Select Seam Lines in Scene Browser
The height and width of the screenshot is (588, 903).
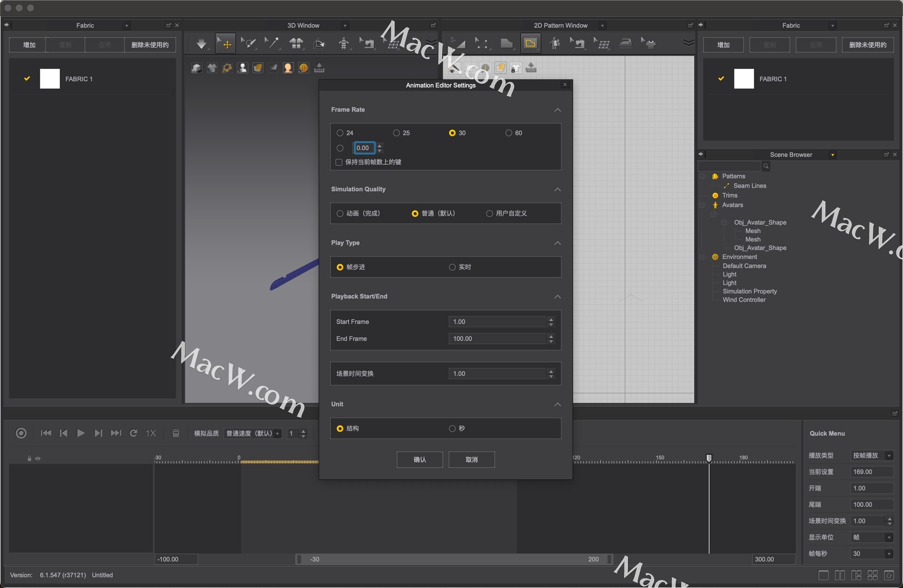coord(750,186)
